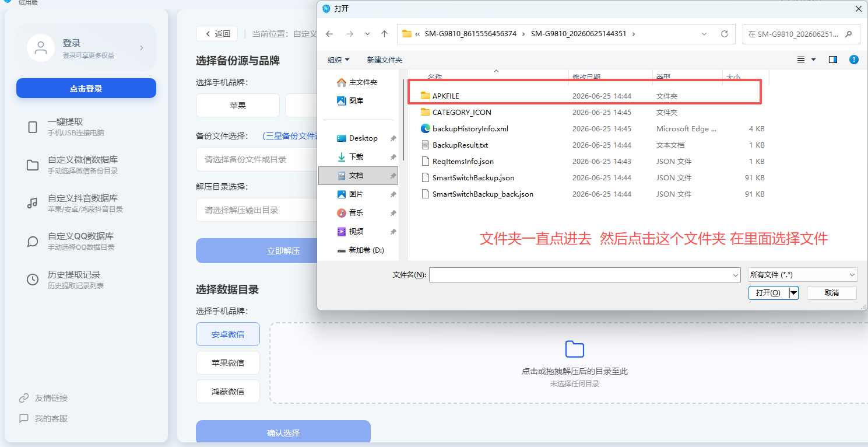Change view layout icon in dialog
This screenshot has height=447, width=868.
tap(801, 60)
